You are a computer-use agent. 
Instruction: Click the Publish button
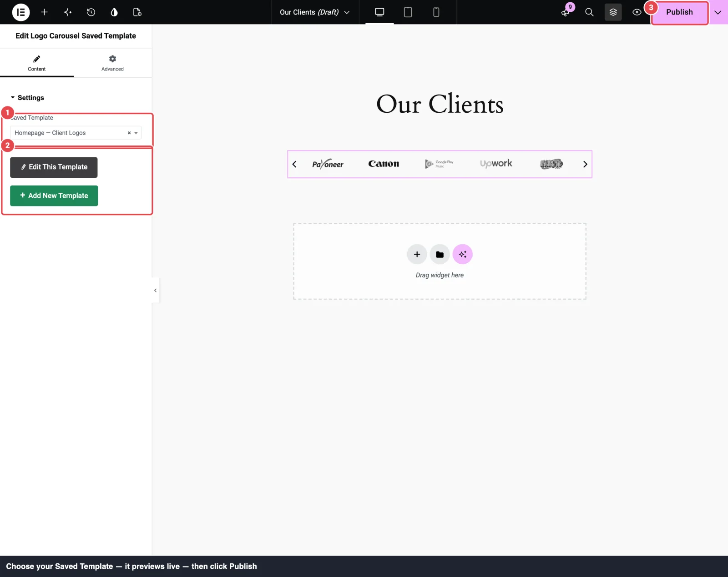(679, 12)
